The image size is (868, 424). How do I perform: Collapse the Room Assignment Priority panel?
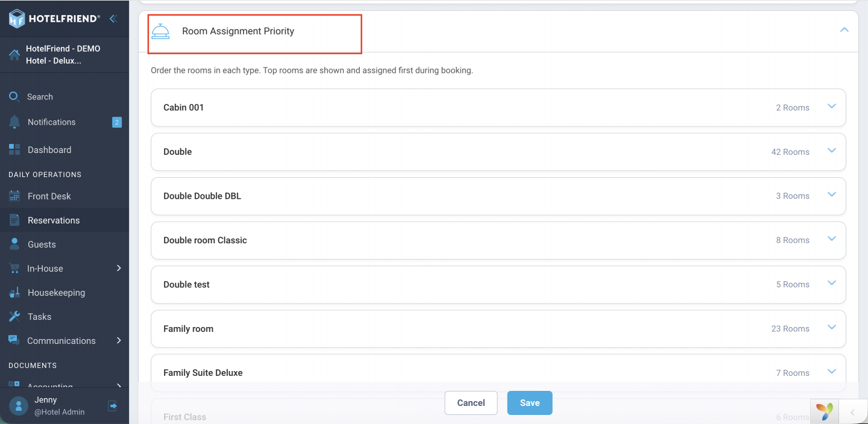[x=844, y=30]
